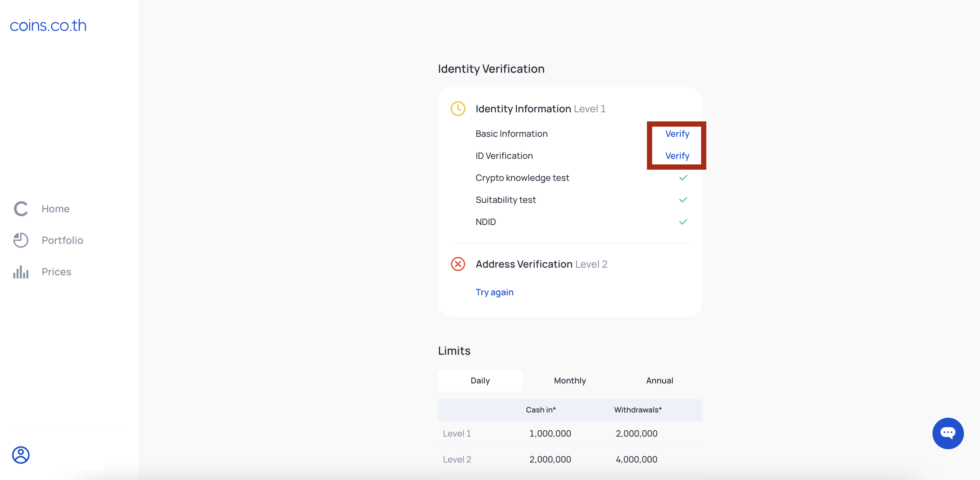
Task: Click the Identity Verification page title
Action: tap(491, 69)
